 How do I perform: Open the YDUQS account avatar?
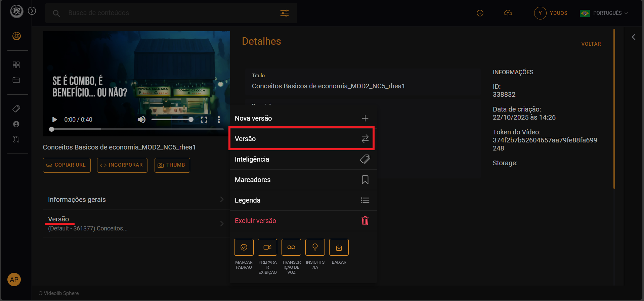coord(540,13)
